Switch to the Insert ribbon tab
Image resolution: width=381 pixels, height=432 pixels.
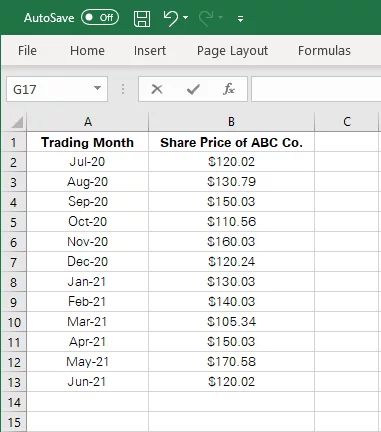pos(150,51)
